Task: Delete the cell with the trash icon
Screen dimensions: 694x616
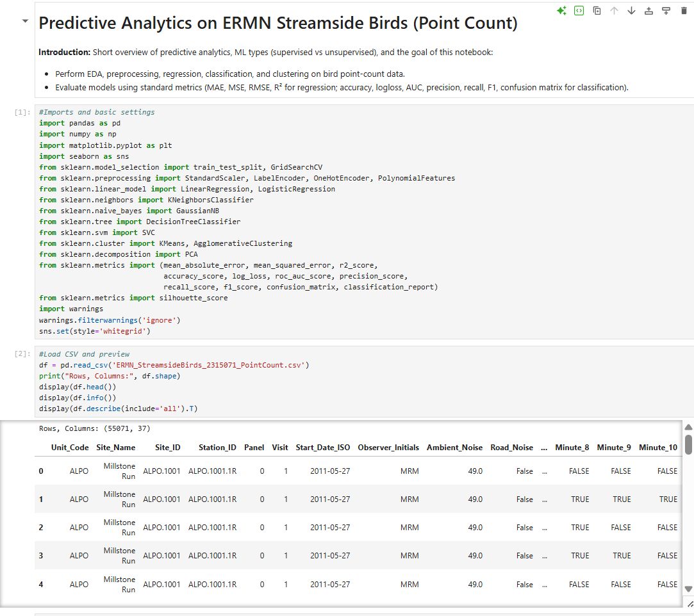Action: tap(684, 10)
